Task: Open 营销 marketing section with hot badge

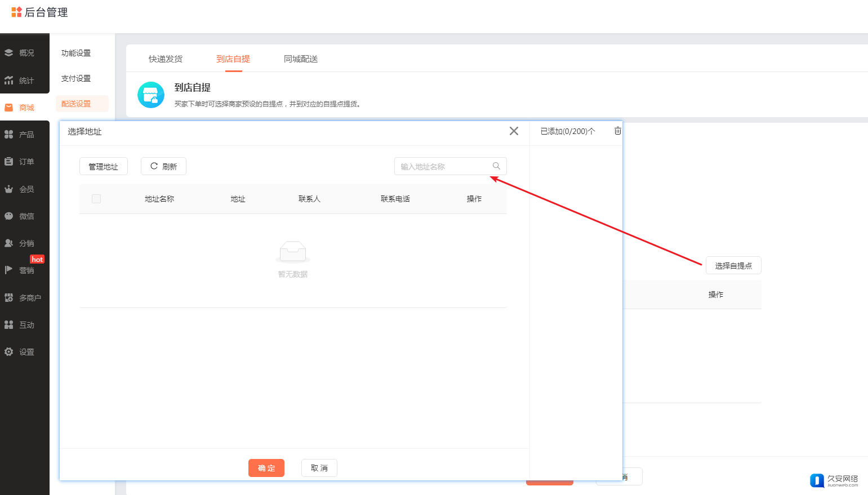Action: click(x=25, y=270)
